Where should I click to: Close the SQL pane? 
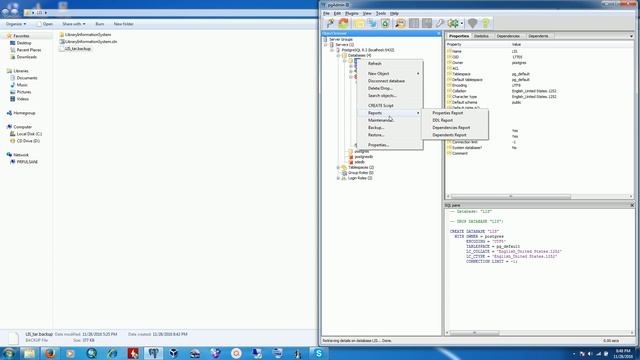click(632, 205)
